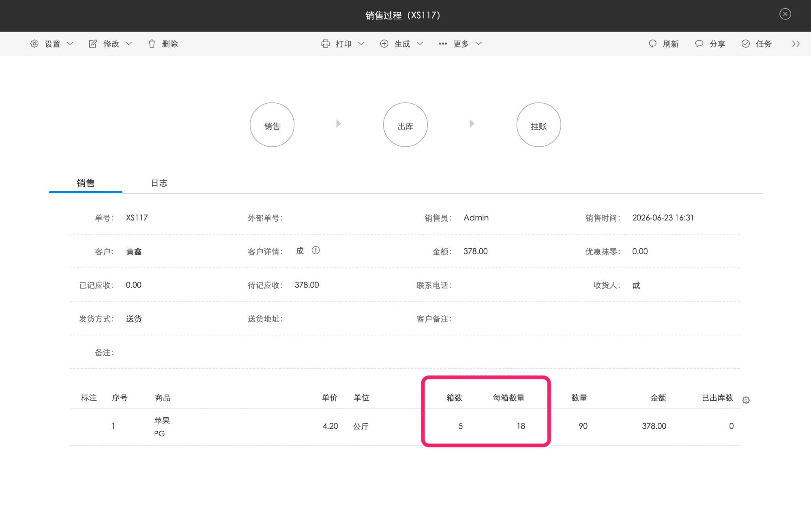The image size is (811, 532).
Task: Click customer details info icon
Action: pyautogui.click(x=315, y=250)
